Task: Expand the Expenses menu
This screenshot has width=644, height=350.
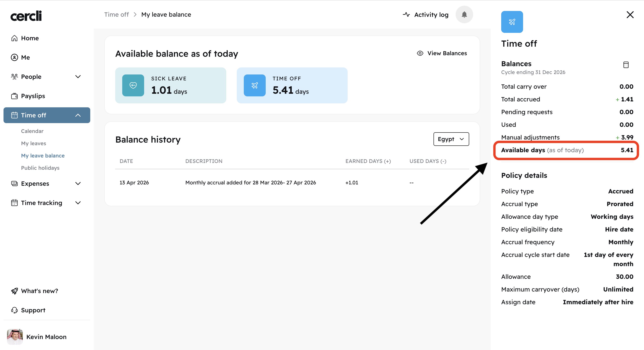Action: click(78, 184)
